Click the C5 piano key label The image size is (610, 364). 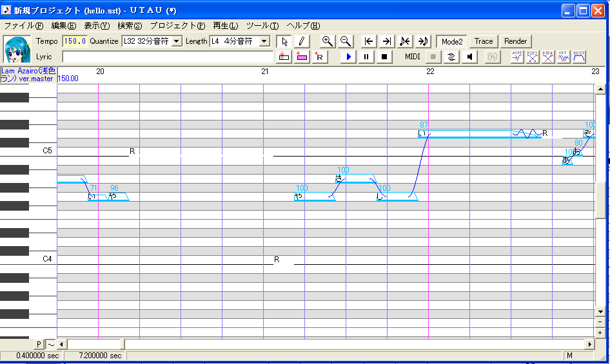[47, 151]
